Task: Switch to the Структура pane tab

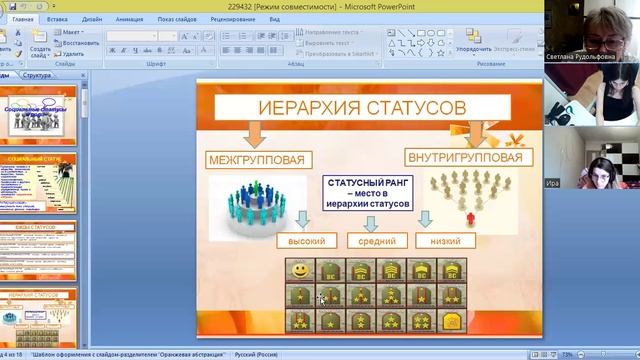Action: click(37, 75)
